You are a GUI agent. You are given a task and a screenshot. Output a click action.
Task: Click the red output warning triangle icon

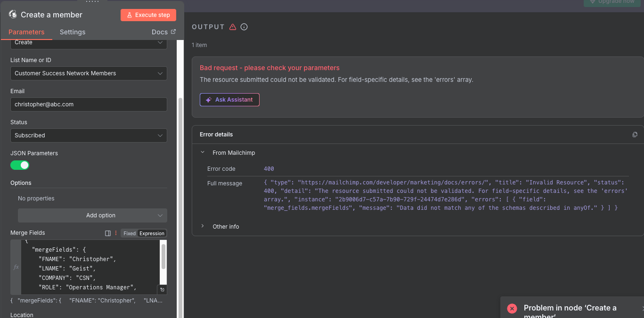[233, 27]
